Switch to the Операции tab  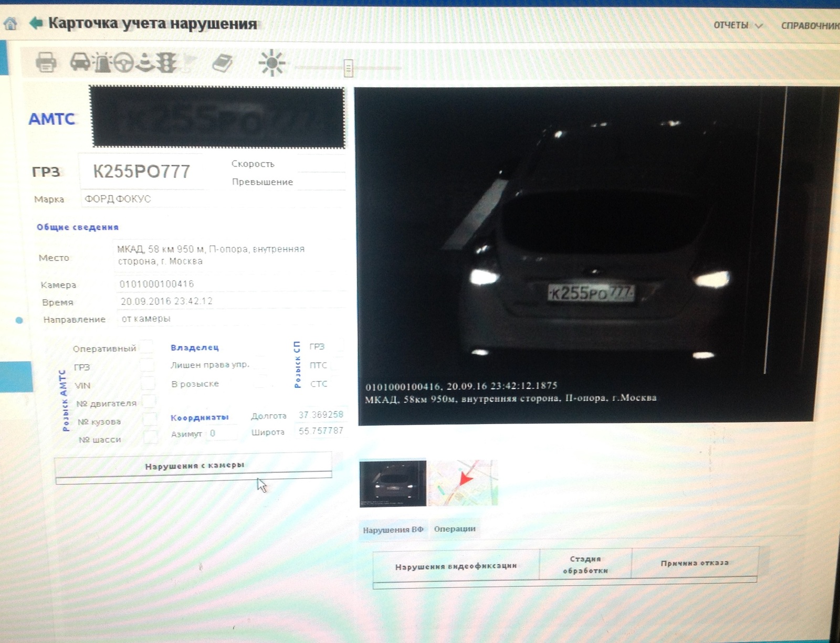point(455,529)
